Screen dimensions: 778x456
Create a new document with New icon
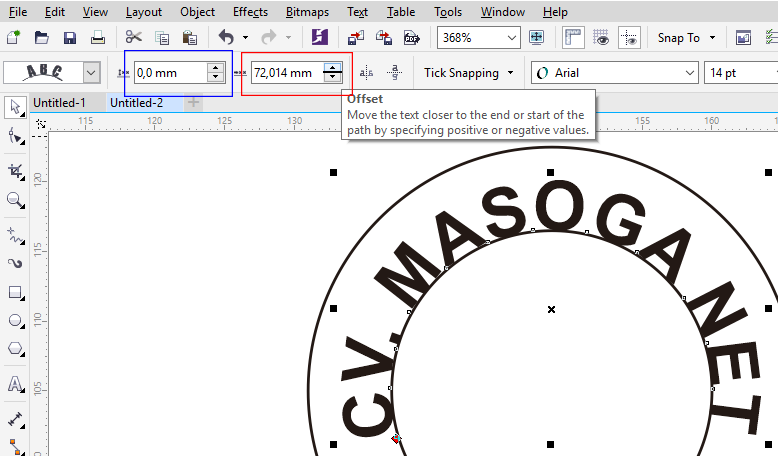(x=13, y=37)
